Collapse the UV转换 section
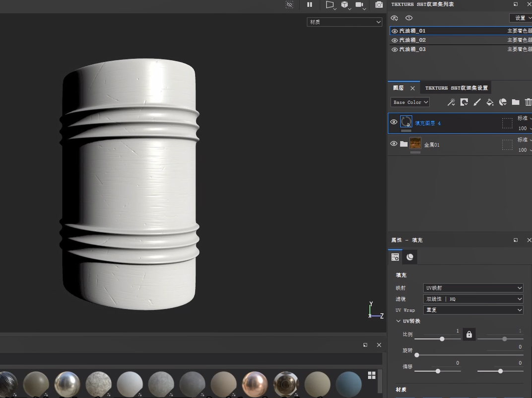 tap(399, 321)
